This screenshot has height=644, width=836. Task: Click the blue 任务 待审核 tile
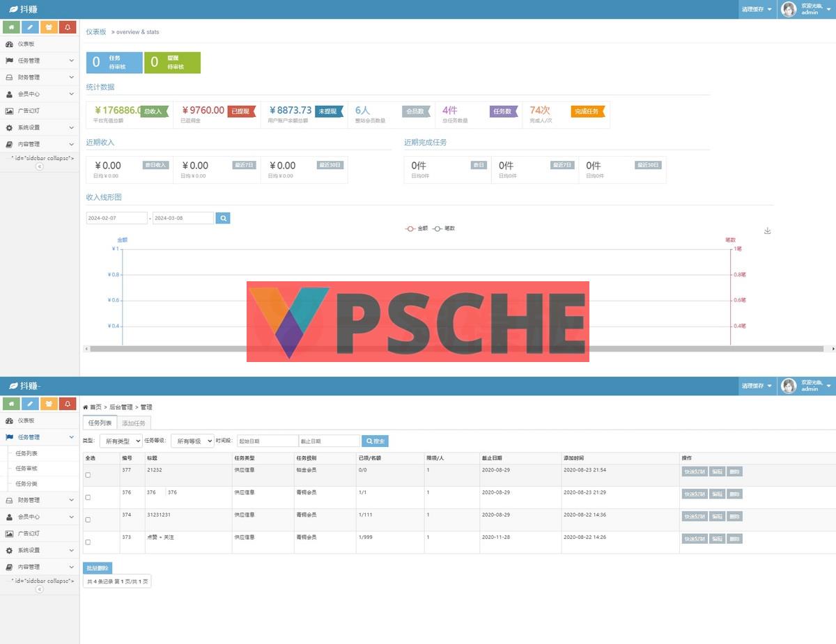coord(114,63)
